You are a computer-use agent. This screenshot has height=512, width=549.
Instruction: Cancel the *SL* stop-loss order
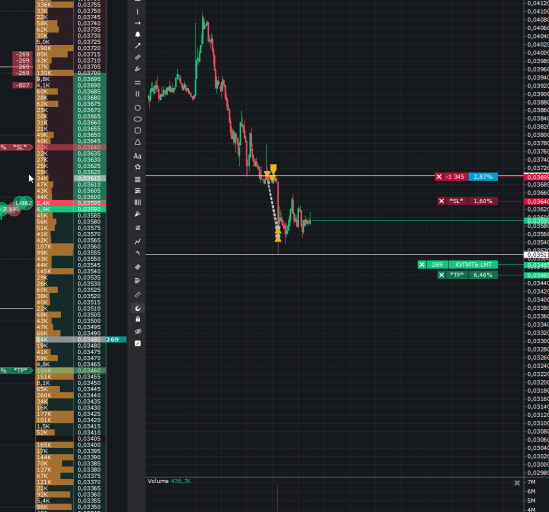click(441, 201)
